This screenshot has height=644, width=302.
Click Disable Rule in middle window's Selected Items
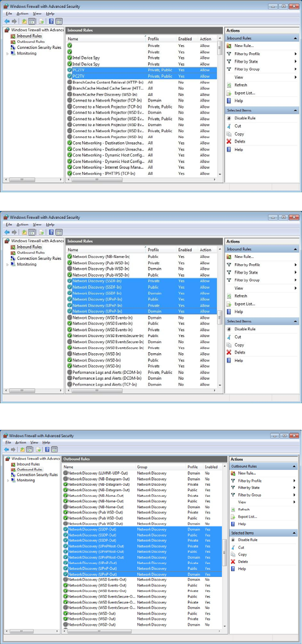tap(244, 329)
